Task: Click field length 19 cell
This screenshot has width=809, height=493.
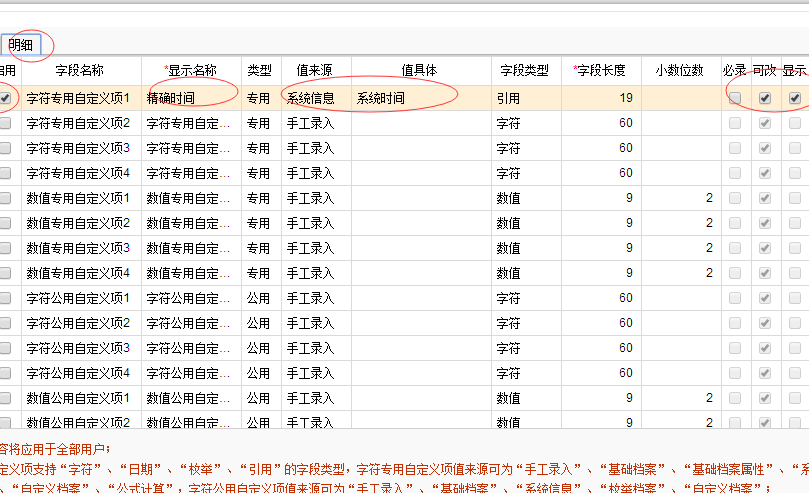Action: 600,98
